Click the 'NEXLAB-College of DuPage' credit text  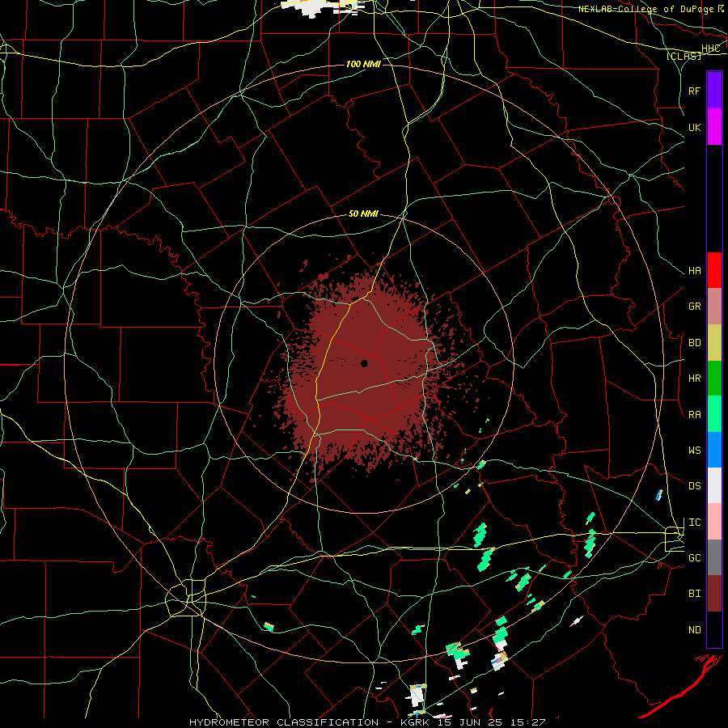coord(645,9)
